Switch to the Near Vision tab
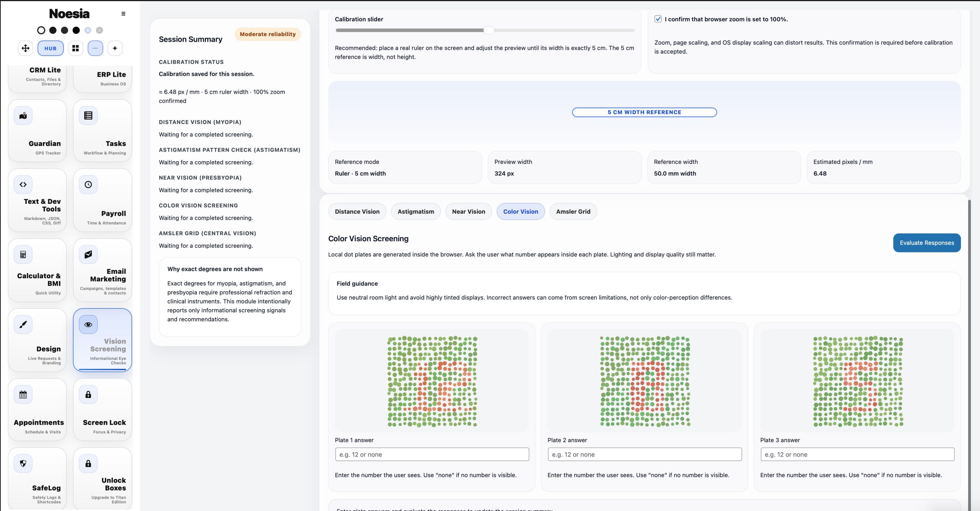Viewport: 980px width, 511px height. pos(469,211)
